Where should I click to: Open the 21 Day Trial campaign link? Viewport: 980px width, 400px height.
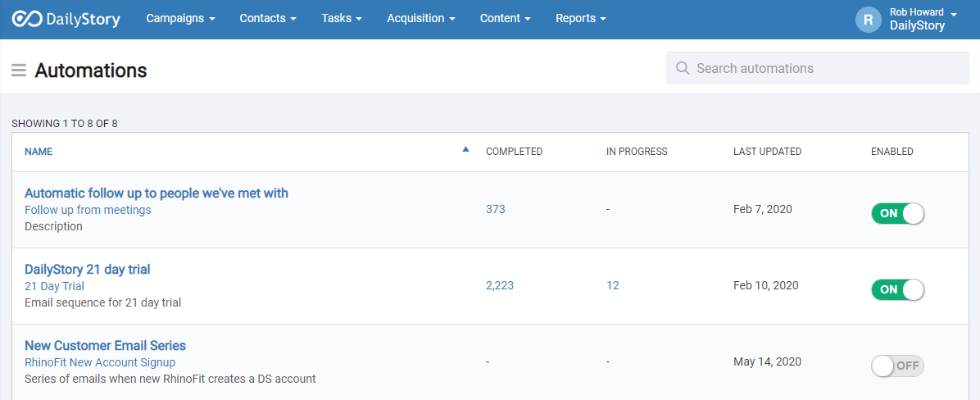pos(54,286)
